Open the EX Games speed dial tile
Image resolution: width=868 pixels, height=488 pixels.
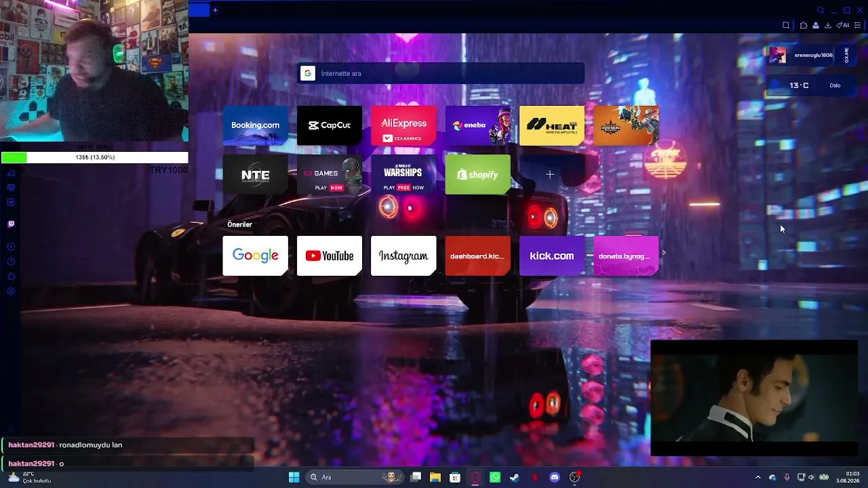330,175
